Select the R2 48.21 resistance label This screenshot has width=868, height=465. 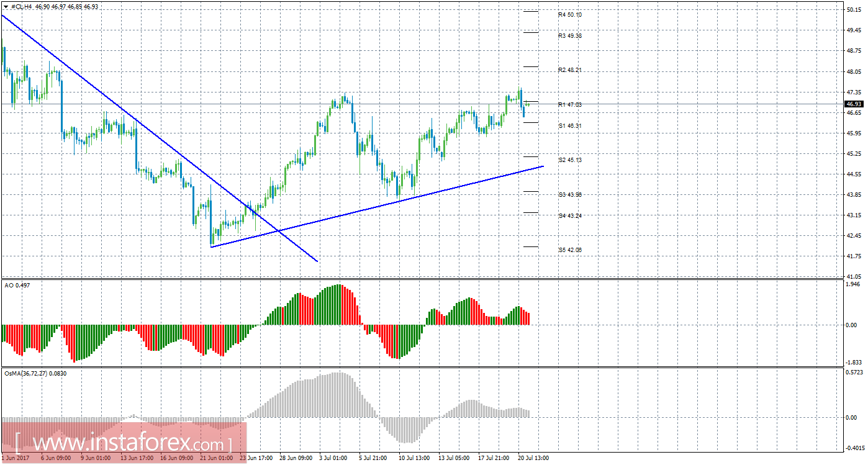[x=569, y=70]
